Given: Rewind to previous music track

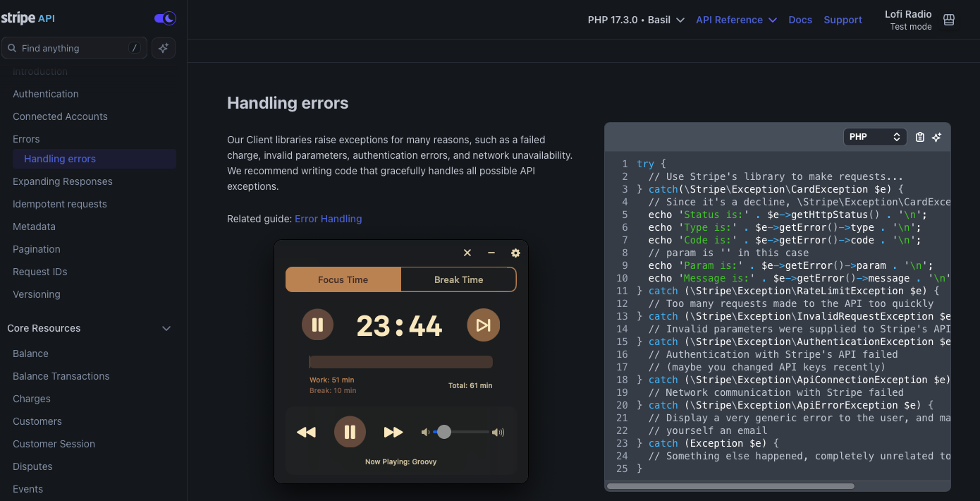Looking at the screenshot, I should point(306,432).
